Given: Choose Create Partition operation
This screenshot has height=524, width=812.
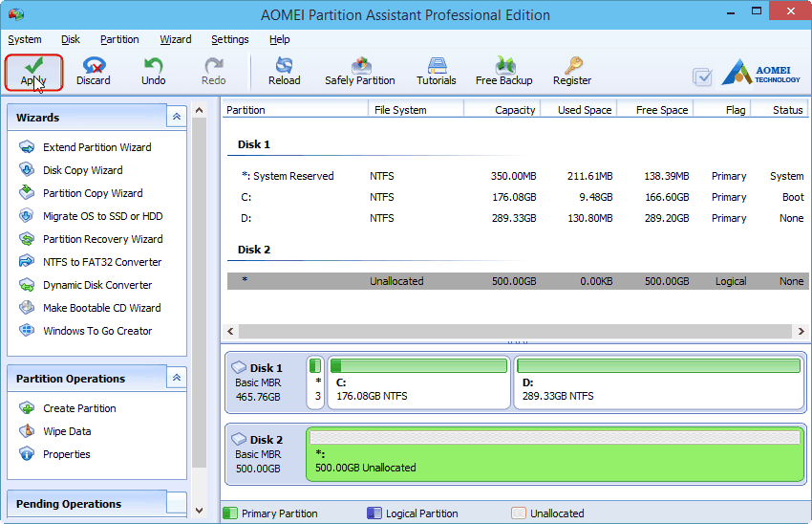Looking at the screenshot, I should point(79,408).
